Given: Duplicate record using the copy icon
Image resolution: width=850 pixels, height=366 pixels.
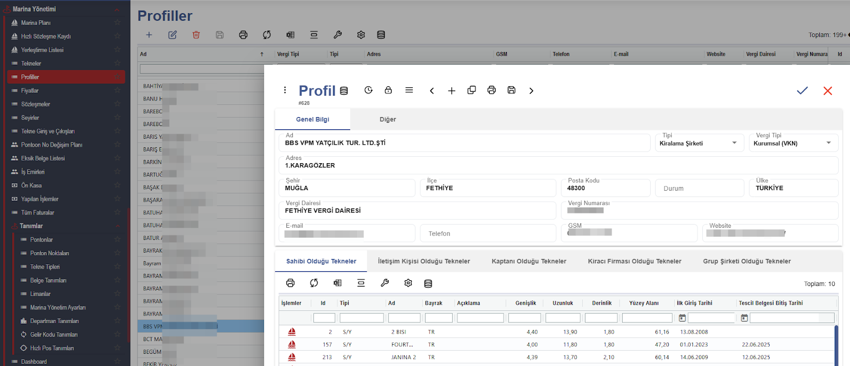Looking at the screenshot, I should 472,91.
